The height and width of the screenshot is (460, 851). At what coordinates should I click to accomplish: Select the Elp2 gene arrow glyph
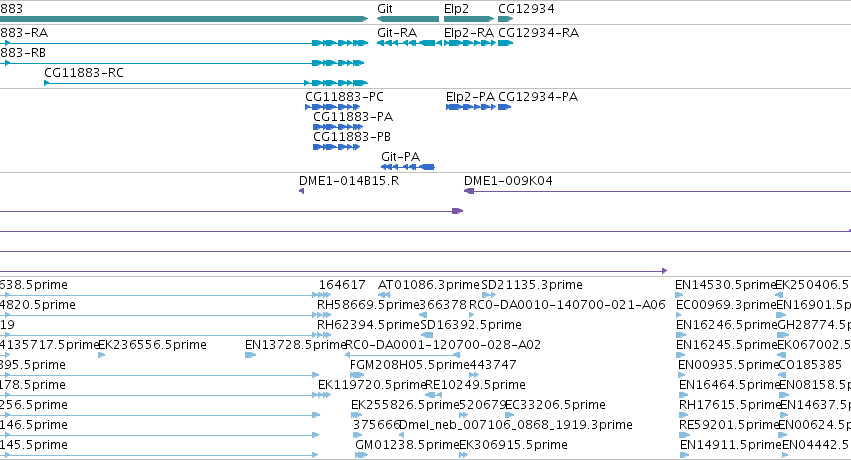click(469, 20)
